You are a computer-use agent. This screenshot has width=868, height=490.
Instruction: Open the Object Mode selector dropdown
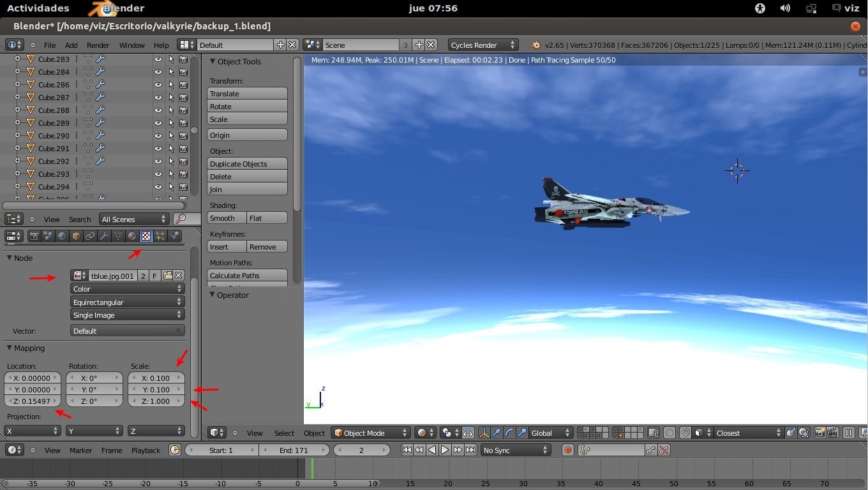pos(371,433)
